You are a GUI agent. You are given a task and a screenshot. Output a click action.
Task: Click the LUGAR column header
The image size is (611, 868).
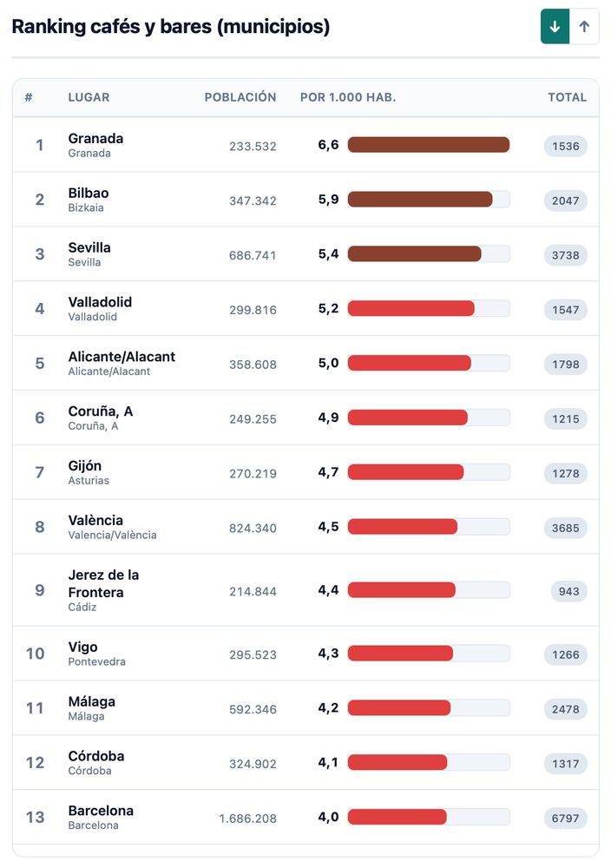[x=89, y=97]
